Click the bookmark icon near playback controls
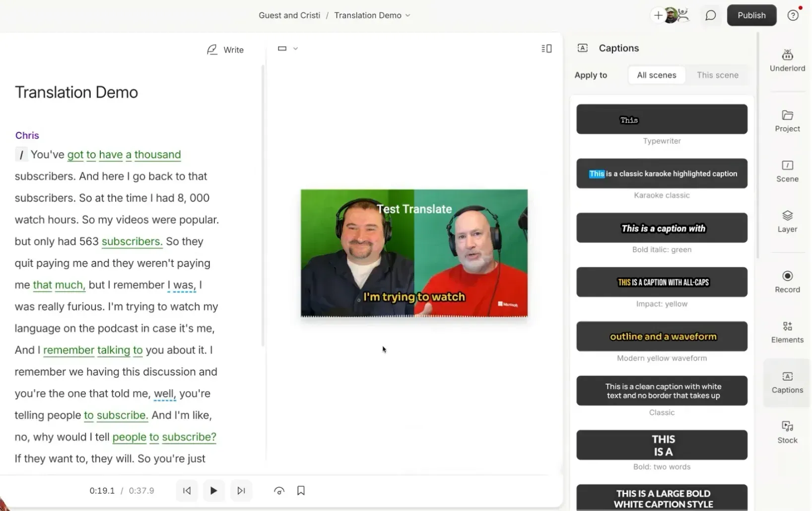 click(301, 490)
